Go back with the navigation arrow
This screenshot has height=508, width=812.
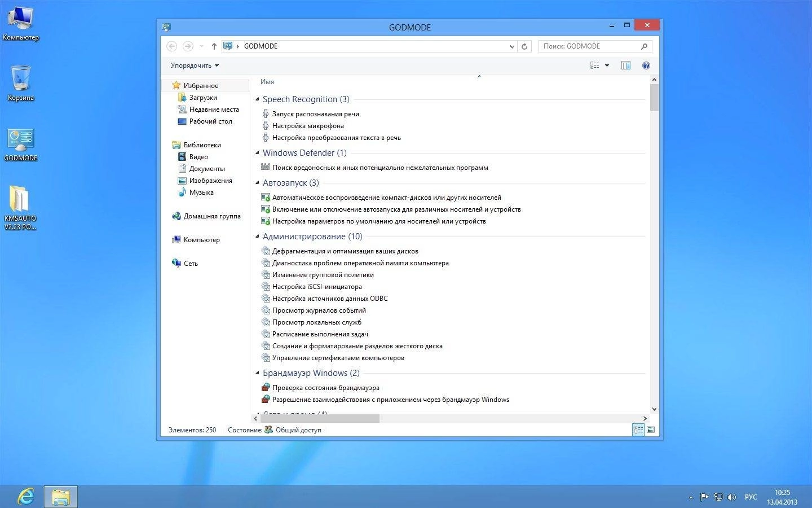(172, 46)
